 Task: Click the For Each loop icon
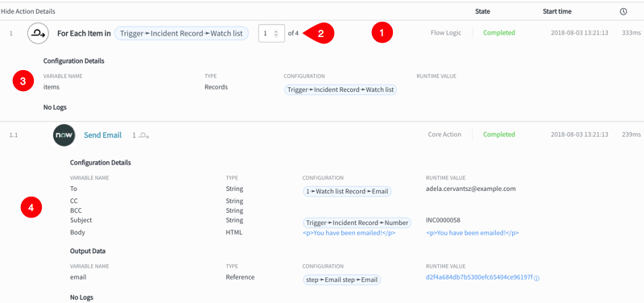point(38,33)
